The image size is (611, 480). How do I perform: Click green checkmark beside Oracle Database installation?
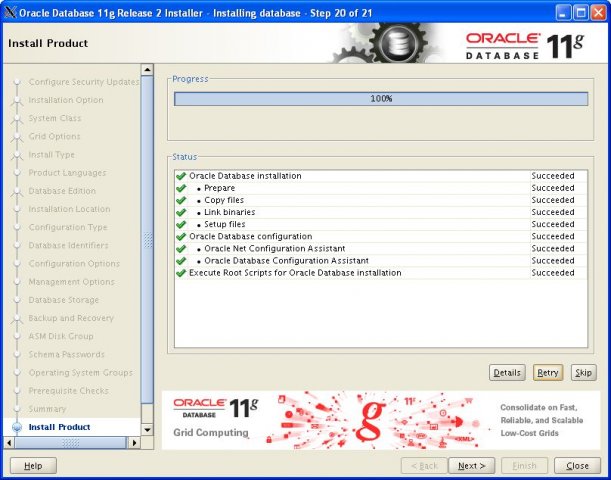181,176
